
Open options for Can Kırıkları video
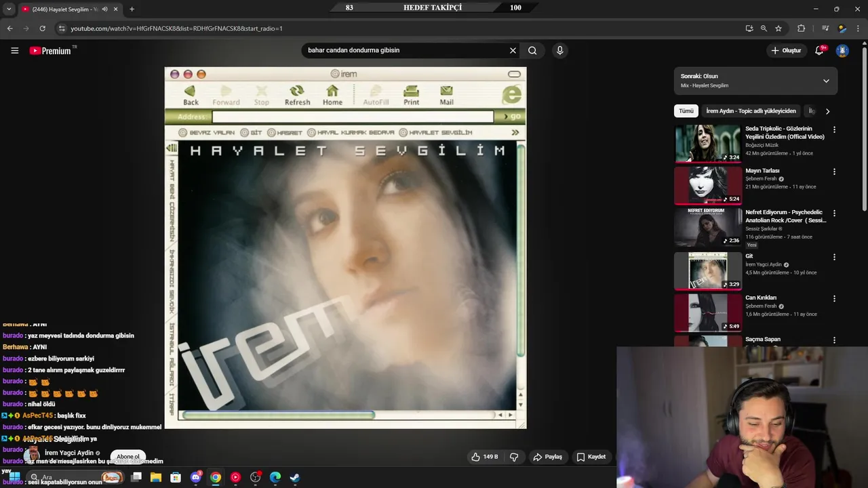pyautogui.click(x=834, y=298)
